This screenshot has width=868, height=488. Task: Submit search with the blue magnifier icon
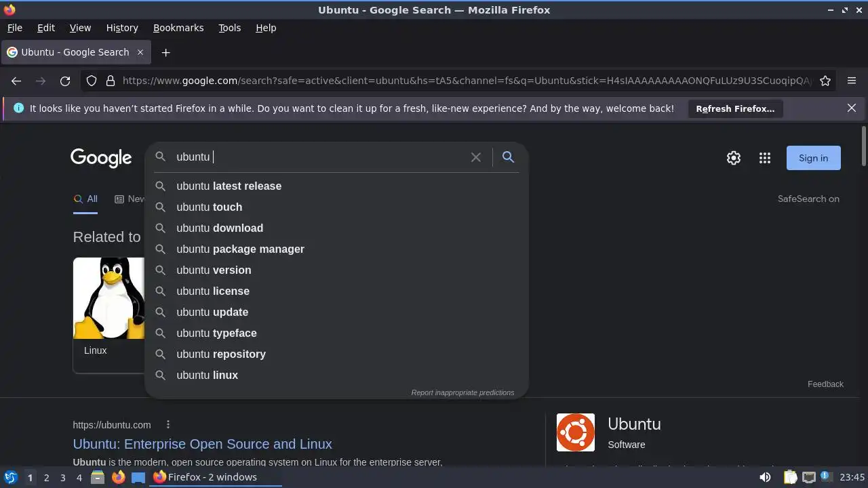[x=508, y=157]
